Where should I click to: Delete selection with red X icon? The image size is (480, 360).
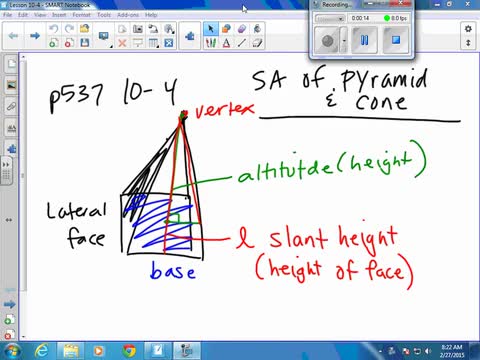tap(122, 43)
